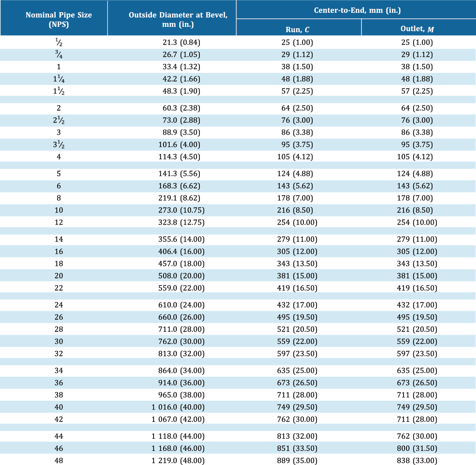476x465 pixels.
Task: Click the '838 (33.00)' Outlet M cell
Action: (417, 460)
